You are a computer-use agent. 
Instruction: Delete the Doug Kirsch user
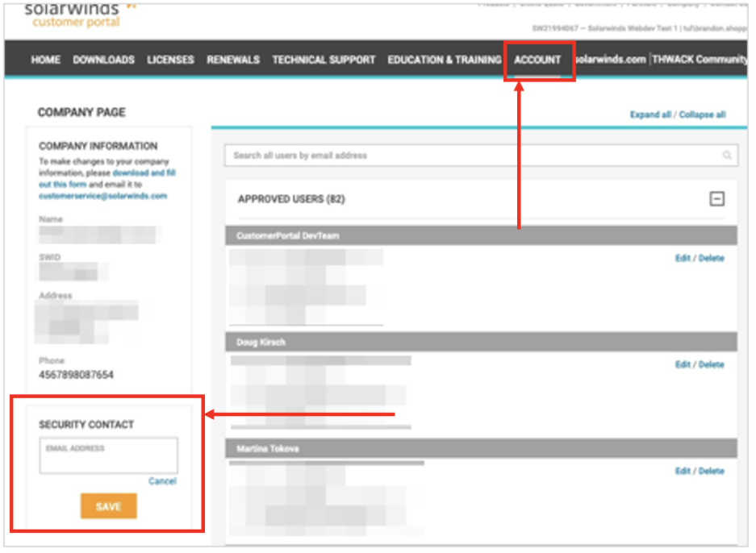coord(711,364)
